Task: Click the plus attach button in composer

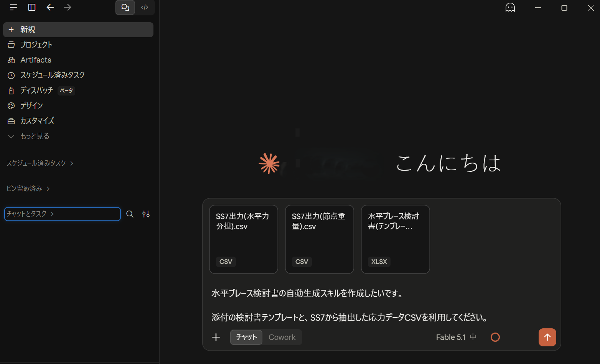Action: (x=216, y=337)
